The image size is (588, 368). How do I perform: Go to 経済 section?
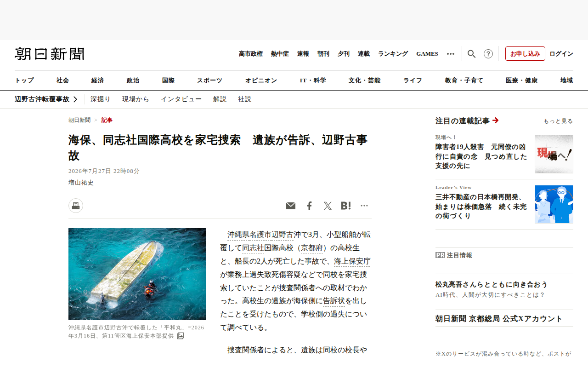(x=97, y=80)
